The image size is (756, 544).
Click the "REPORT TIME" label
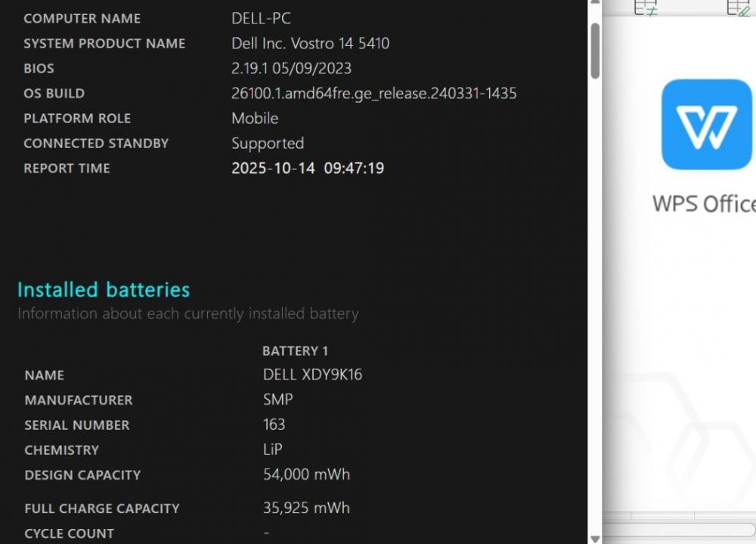coord(67,168)
